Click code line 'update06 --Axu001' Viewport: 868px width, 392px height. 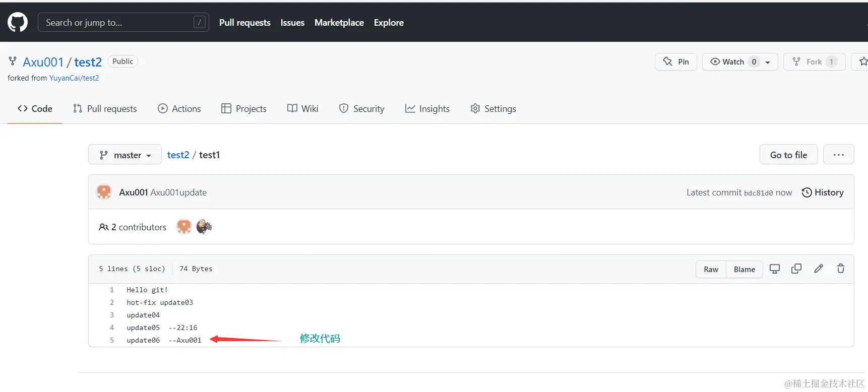(164, 340)
